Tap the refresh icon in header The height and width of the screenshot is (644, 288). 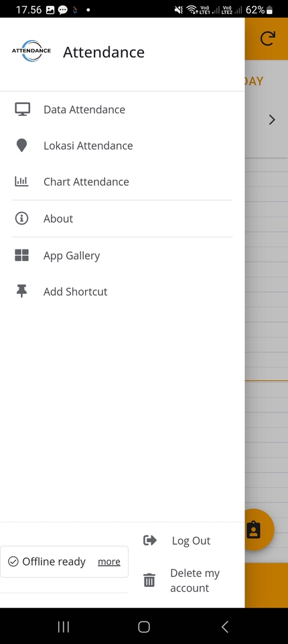click(x=267, y=39)
